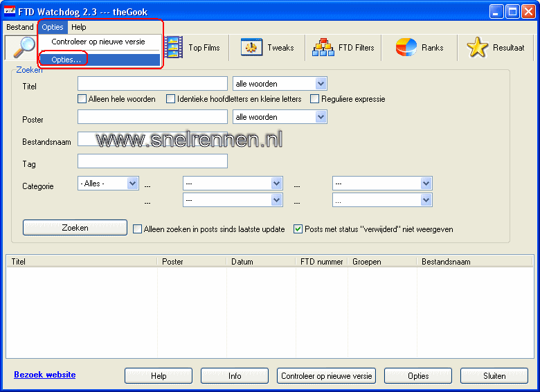Sort results by Groepen column header
Screen dimensions: 540x392
click(x=382, y=262)
